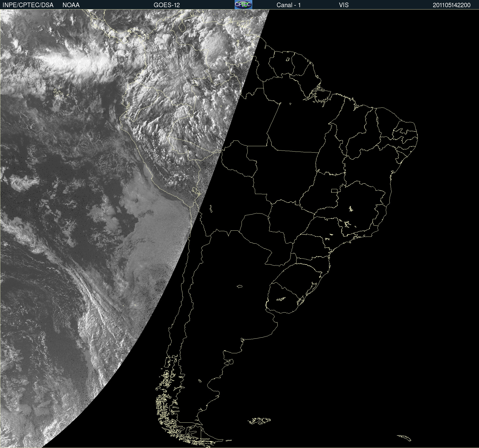This screenshot has width=479, height=448.
Task: Click the GOES-12 satellite label
Action: click(167, 5)
